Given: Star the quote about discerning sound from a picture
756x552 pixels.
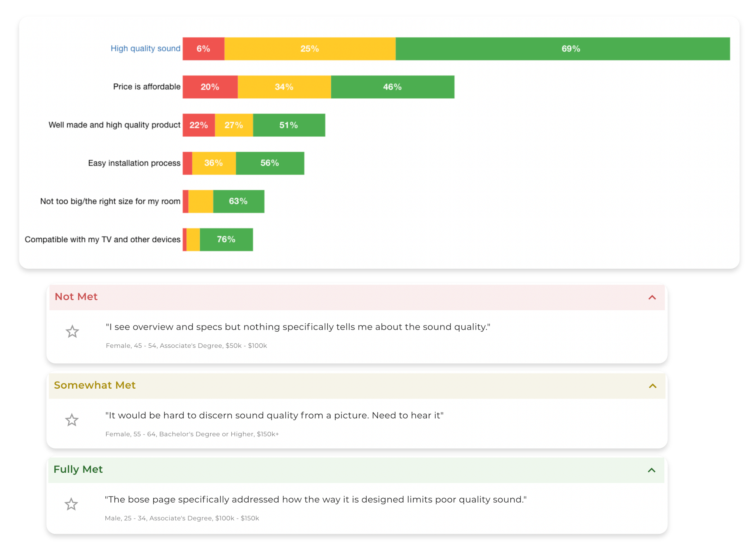Looking at the screenshot, I should [x=72, y=420].
